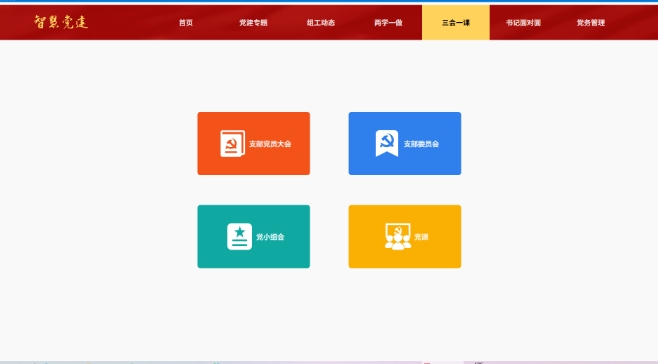Click the audience lecture icon on yellow tile

coord(398,236)
